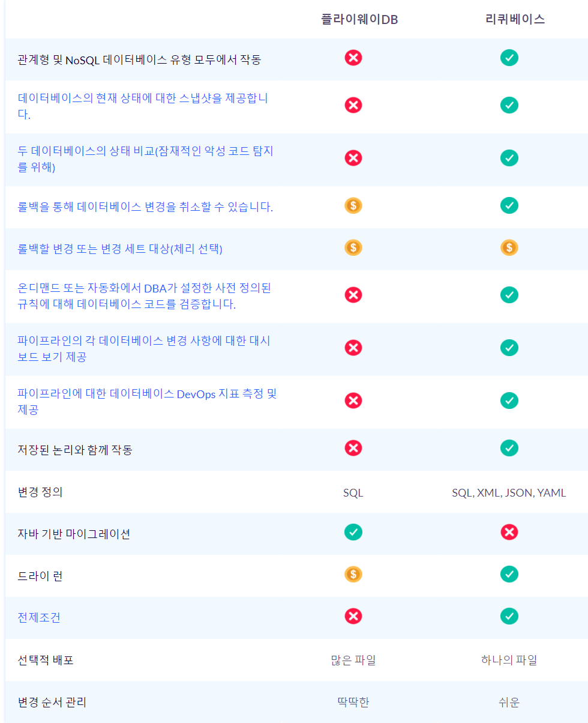588x723 pixels.
Task: Follow the DevOps 지표 측정 link
Action: tap(146, 394)
